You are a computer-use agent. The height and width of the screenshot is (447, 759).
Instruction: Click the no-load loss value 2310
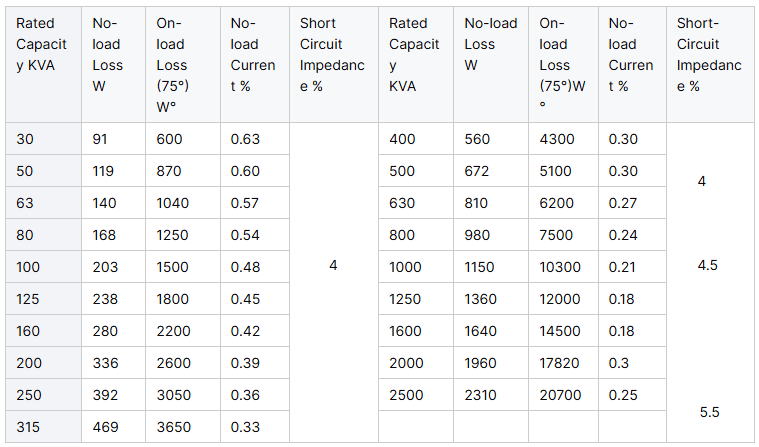coord(480,395)
